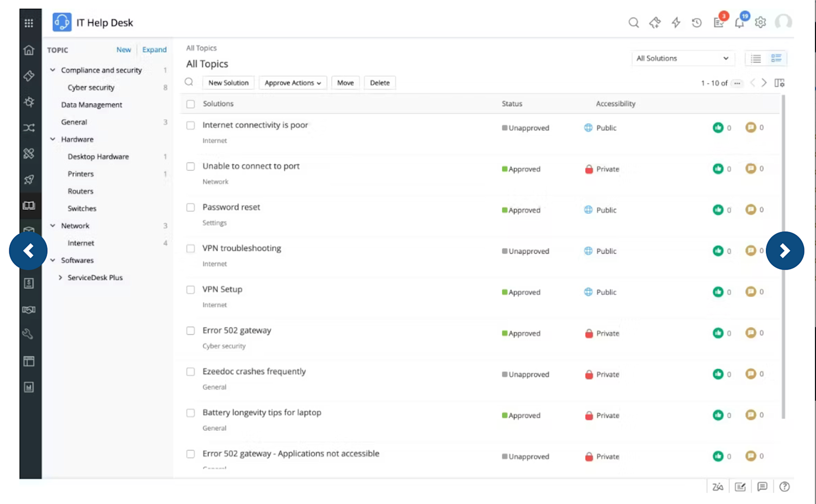Click the Delete button
This screenshot has width=816, height=504.
point(380,83)
